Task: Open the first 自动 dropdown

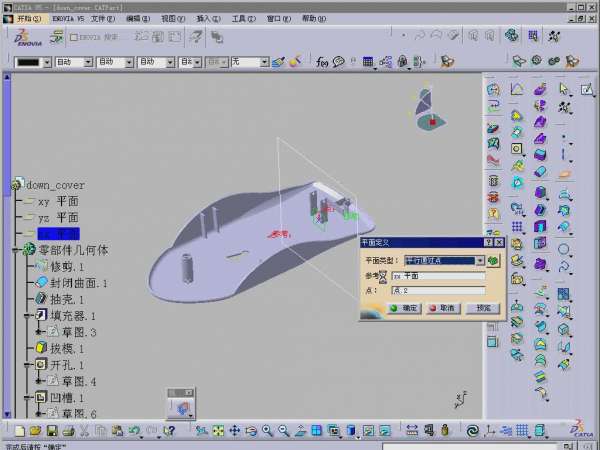Action: coord(88,62)
